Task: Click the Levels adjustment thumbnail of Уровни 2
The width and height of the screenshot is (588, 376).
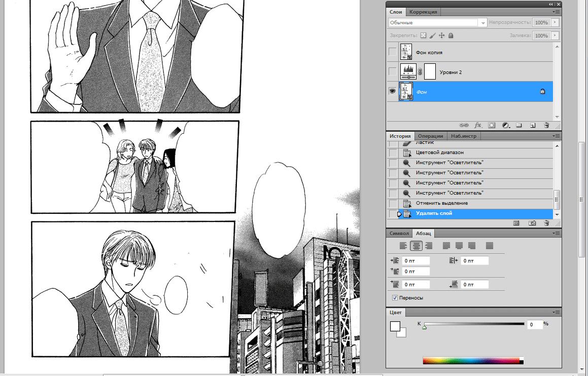Action: pos(408,71)
